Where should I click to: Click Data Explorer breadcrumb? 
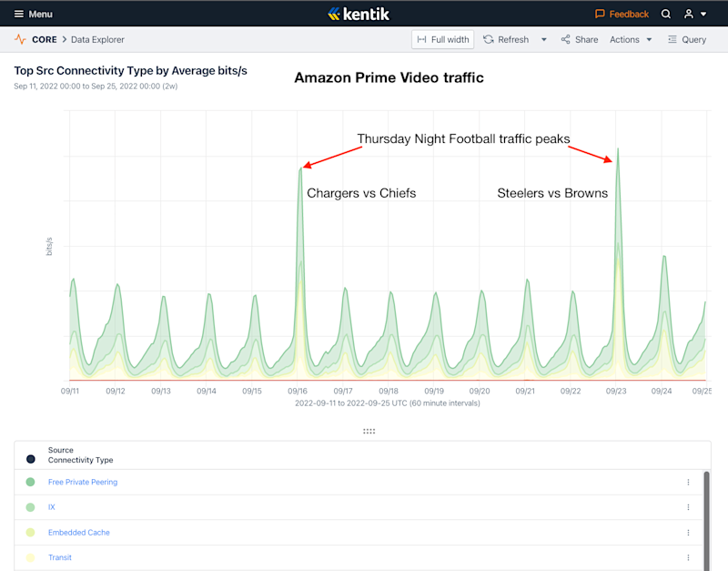(x=97, y=39)
